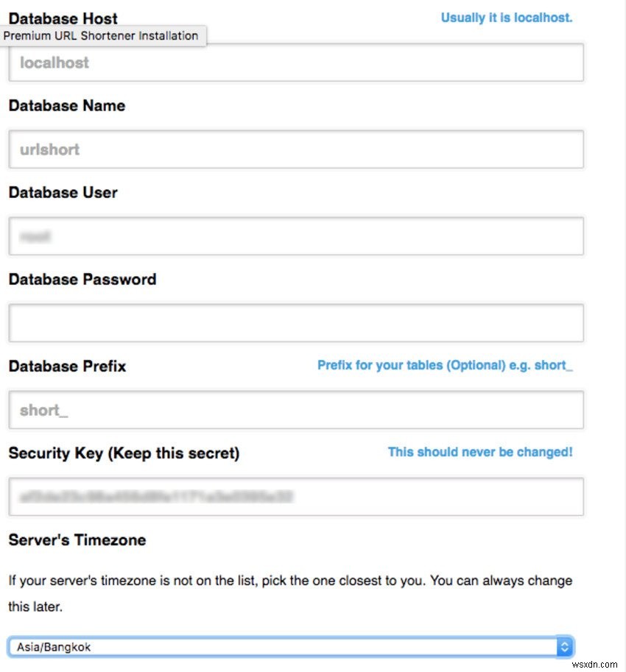Click the Premium URL Shortener Installation tooltip
626x672 pixels.
click(x=101, y=35)
